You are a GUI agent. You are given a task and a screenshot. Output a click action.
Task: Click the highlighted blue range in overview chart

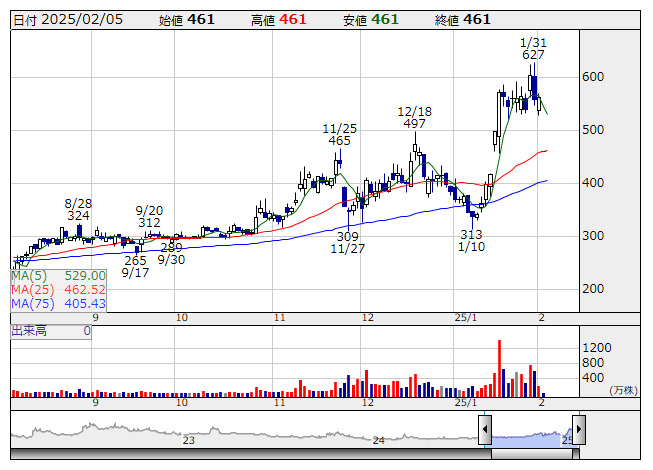click(x=532, y=440)
